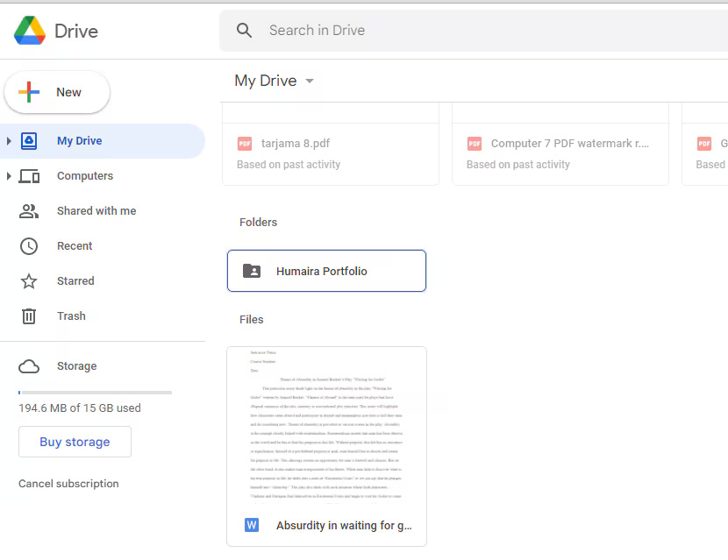728x560 pixels.
Task: Expand Computers in the sidebar tree
Action: [9, 175]
